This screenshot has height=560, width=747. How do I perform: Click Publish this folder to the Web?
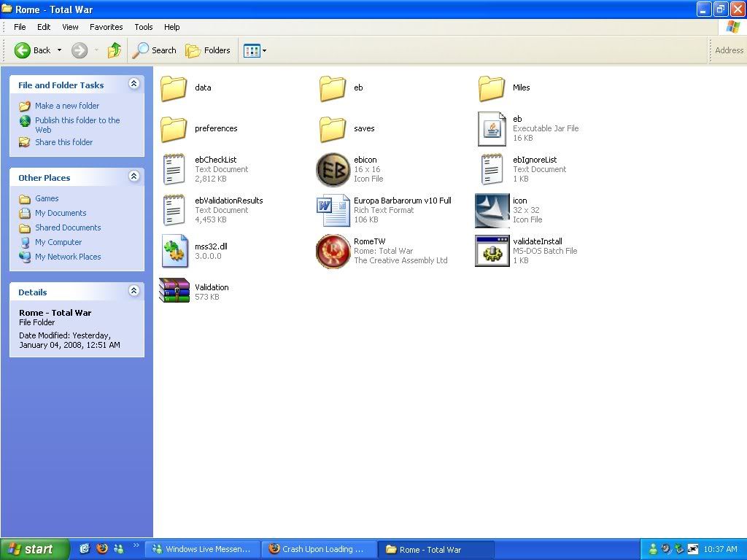click(x=77, y=125)
